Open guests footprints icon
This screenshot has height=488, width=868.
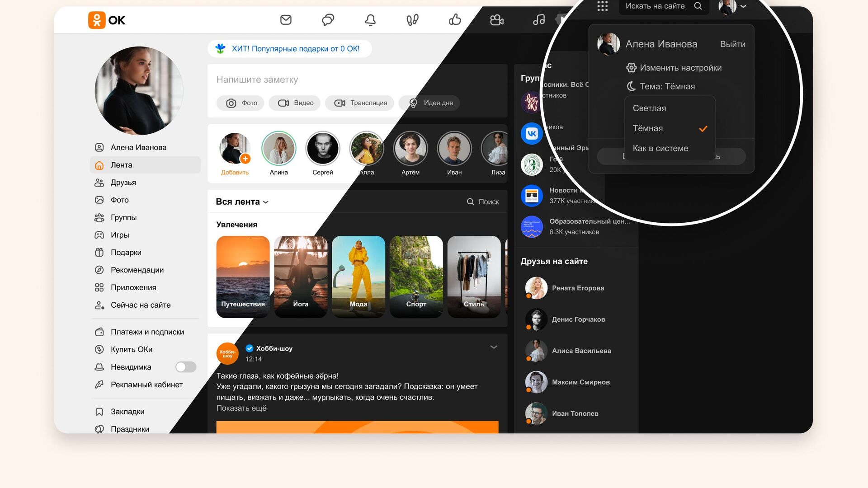412,20
